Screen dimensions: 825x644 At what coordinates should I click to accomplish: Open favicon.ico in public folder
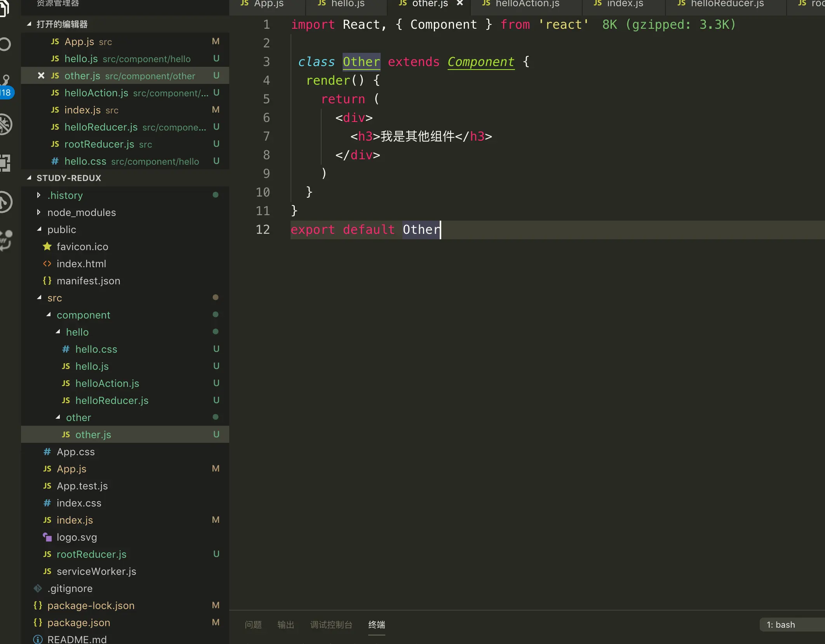pos(125,246)
